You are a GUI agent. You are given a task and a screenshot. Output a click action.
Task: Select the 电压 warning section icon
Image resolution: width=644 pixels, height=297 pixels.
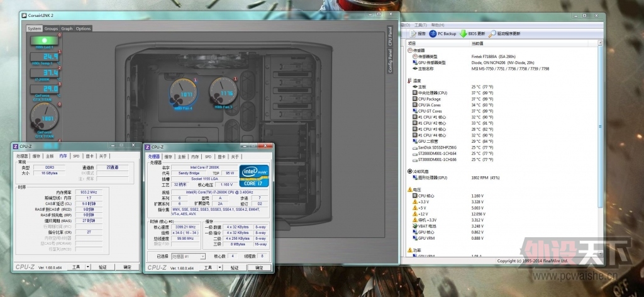410,189
